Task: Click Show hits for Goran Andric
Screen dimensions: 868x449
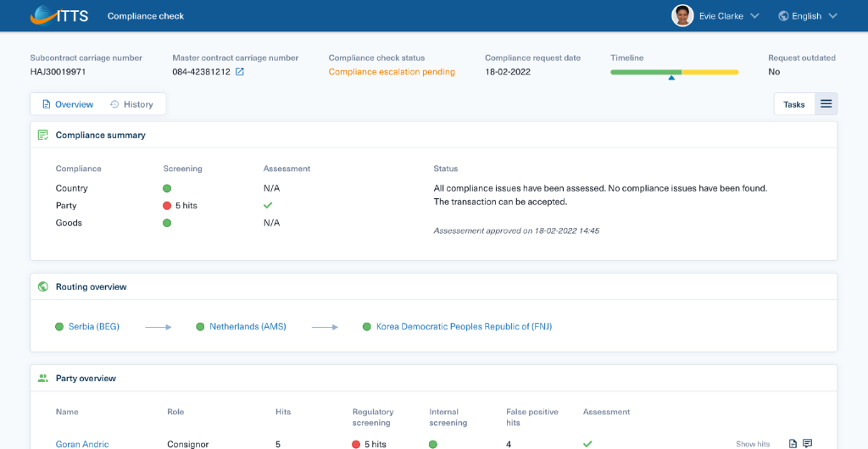Action: 753,444
